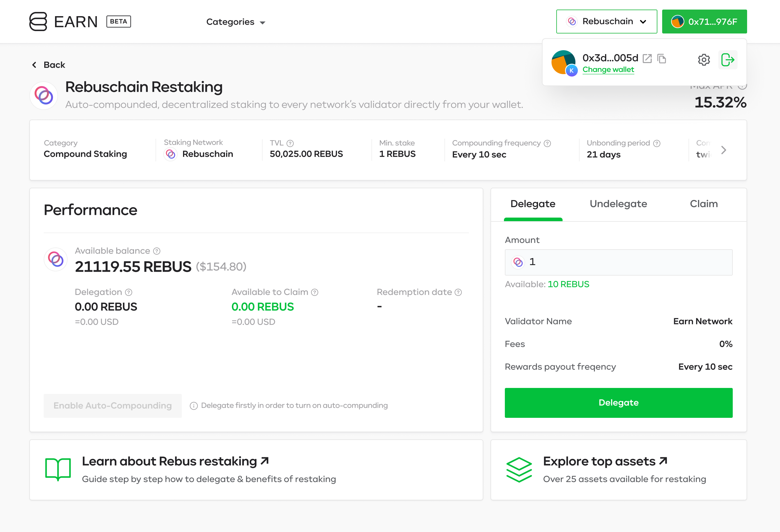Open Explore top assets link
Image resolution: width=780 pixels, height=532 pixels.
click(x=605, y=461)
